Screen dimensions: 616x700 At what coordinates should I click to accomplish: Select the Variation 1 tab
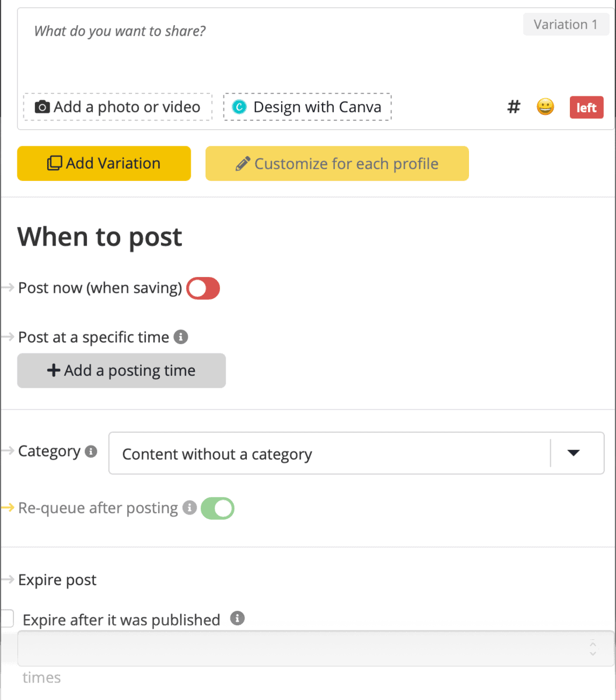coord(565,24)
